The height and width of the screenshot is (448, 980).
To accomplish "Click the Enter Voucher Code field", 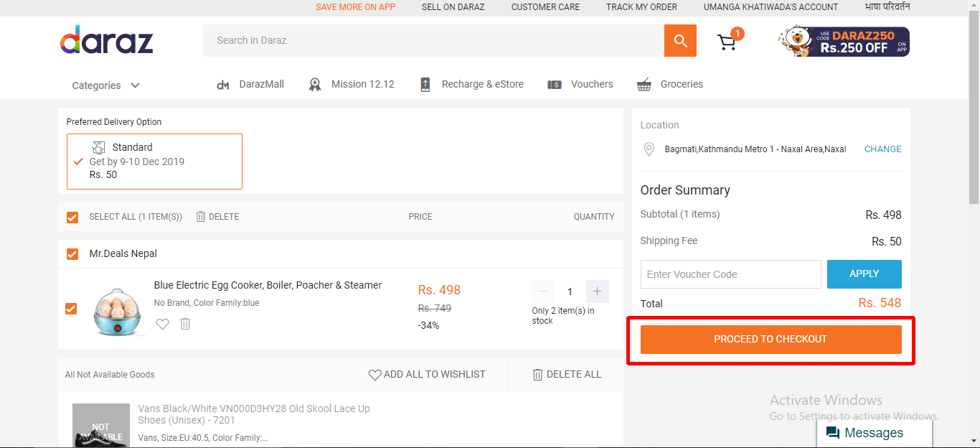I will pyautogui.click(x=730, y=274).
